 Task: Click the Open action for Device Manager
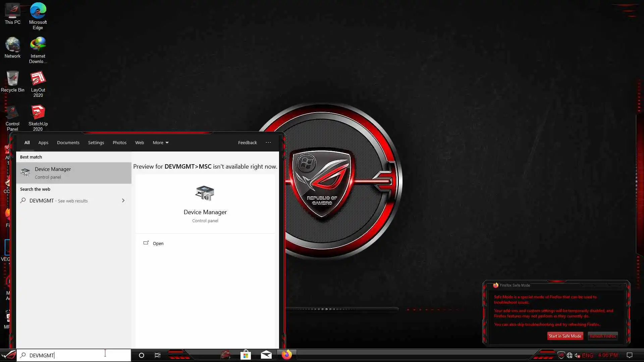[158, 243]
